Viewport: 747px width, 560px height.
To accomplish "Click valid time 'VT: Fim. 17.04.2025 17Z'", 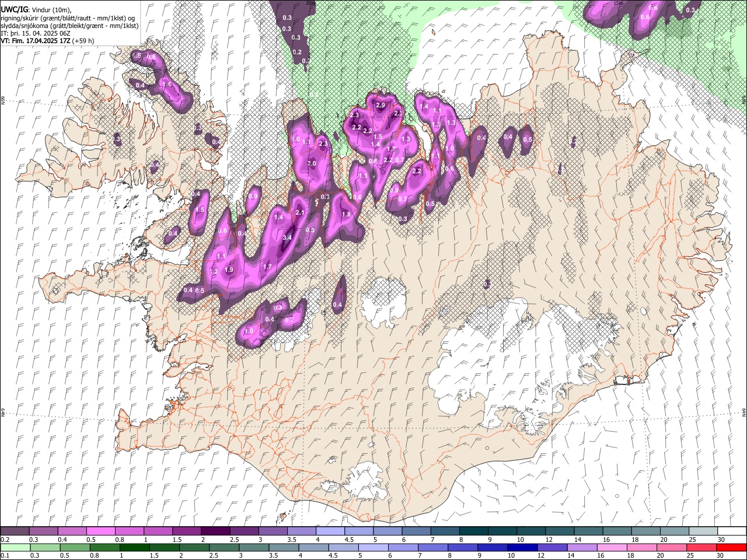I will pyautogui.click(x=36, y=41).
